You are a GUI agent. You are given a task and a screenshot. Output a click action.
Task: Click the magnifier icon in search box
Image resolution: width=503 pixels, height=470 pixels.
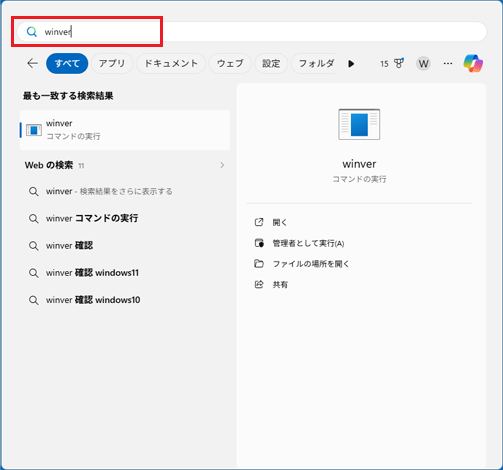[x=32, y=32]
